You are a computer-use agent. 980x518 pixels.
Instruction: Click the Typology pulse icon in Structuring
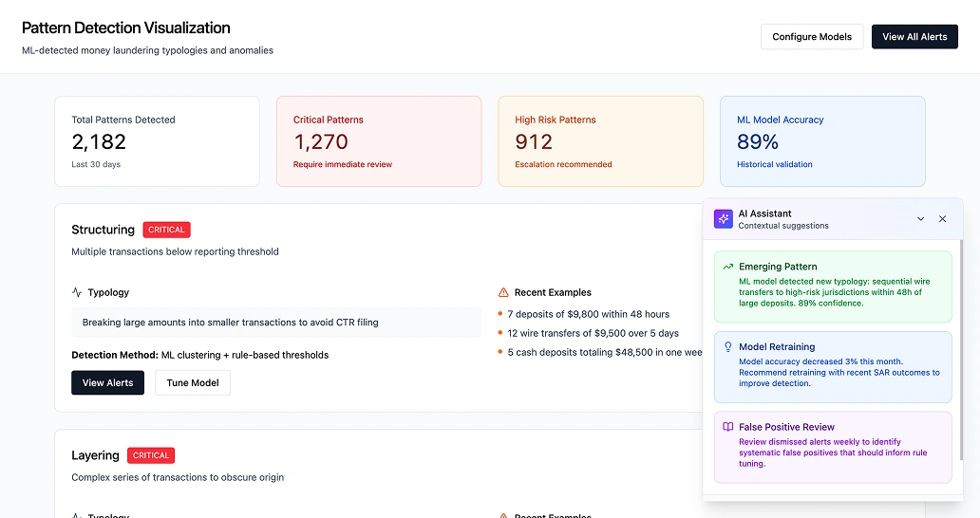point(77,292)
